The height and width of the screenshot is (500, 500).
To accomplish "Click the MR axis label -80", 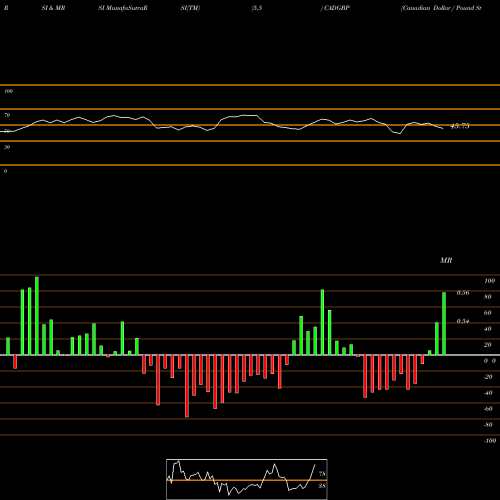I will tap(488, 425).
